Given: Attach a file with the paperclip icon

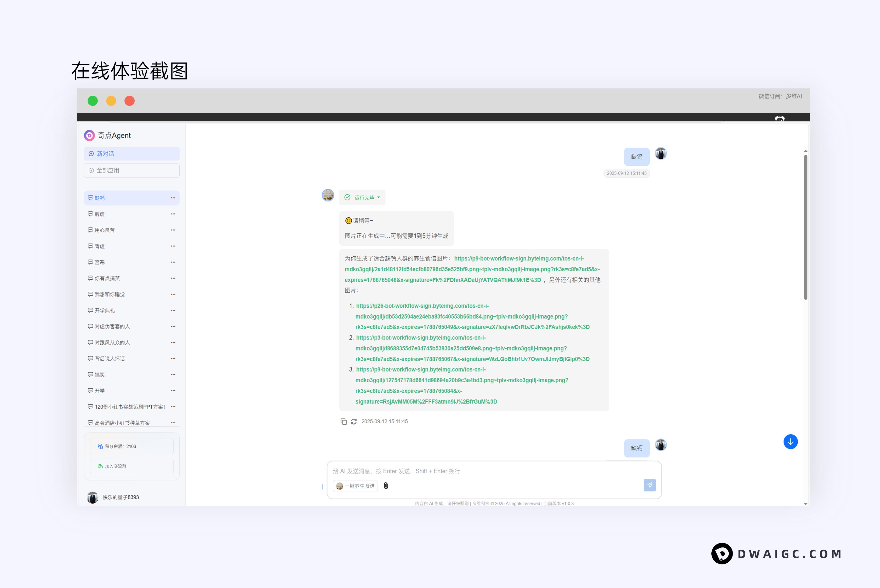Looking at the screenshot, I should [x=386, y=486].
